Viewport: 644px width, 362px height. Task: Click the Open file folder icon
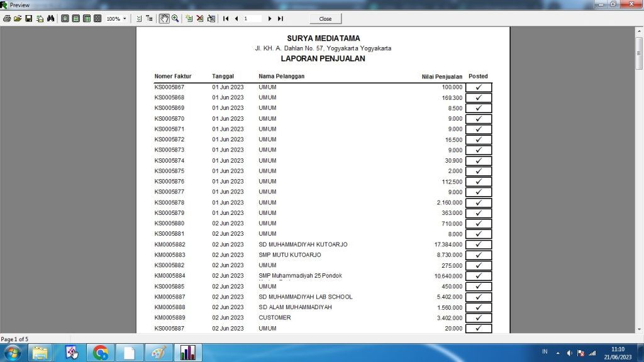coord(18,19)
